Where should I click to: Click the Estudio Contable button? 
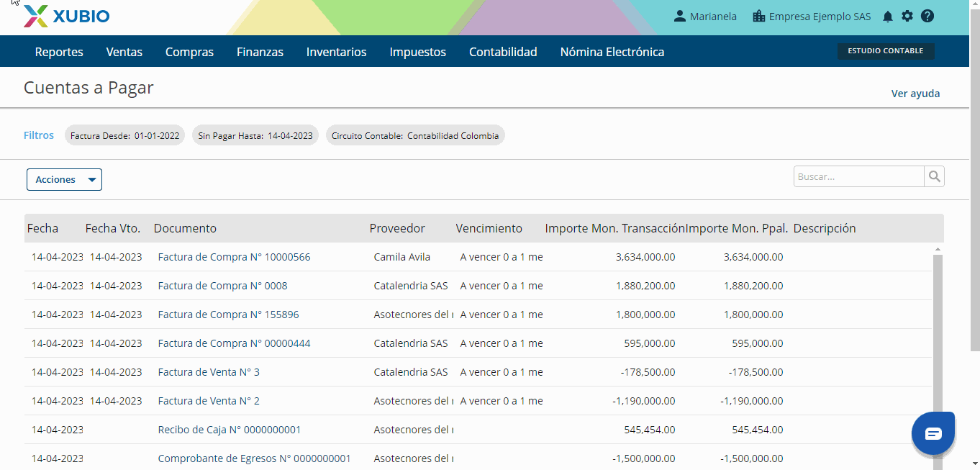pyautogui.click(x=886, y=51)
